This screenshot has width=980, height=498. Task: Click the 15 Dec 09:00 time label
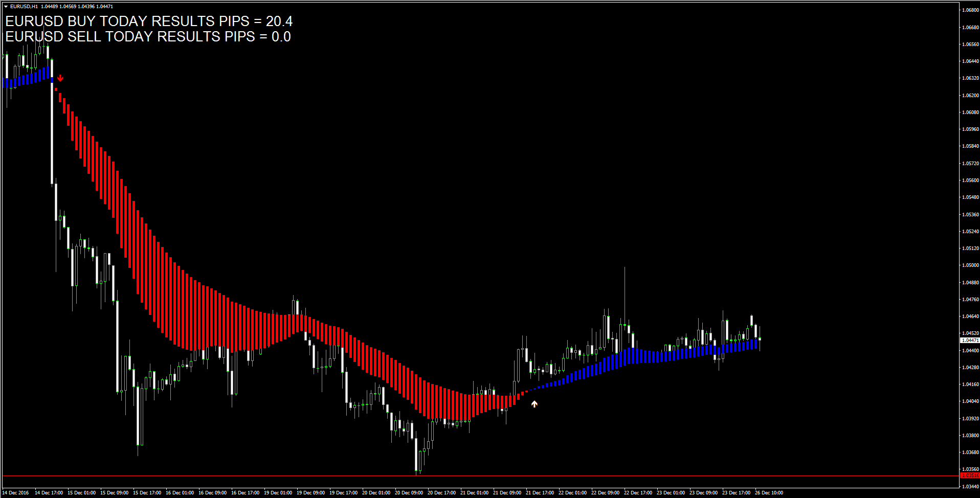pyautogui.click(x=114, y=493)
